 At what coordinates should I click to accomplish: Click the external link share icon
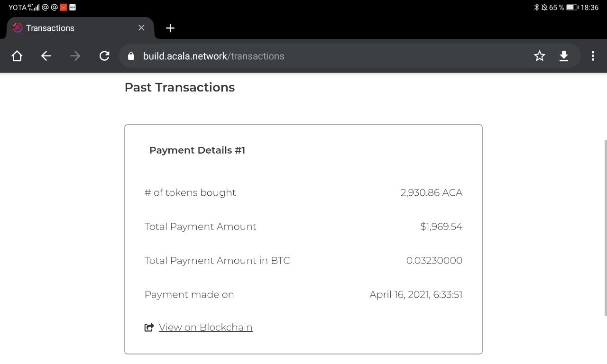[x=149, y=328]
